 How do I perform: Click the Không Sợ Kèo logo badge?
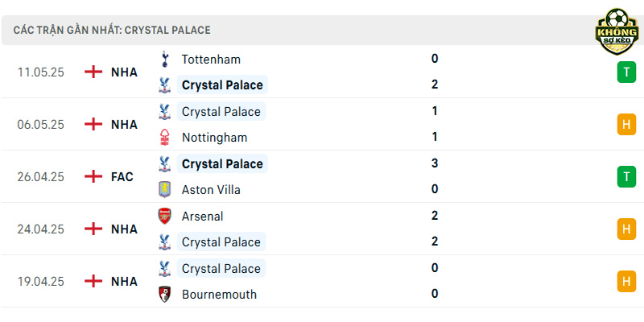[x=617, y=31]
